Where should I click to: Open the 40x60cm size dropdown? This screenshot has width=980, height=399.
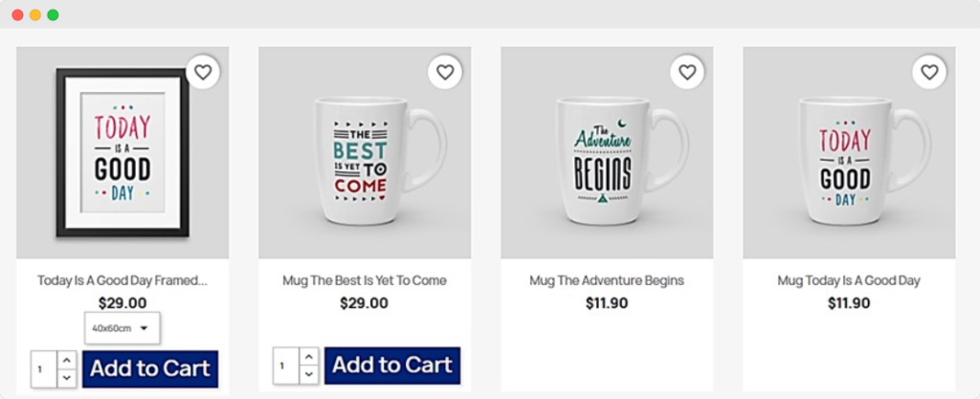(122, 328)
